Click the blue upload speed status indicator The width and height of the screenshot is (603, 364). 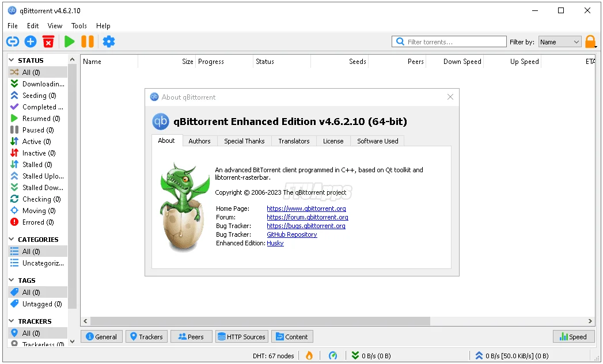(512, 356)
